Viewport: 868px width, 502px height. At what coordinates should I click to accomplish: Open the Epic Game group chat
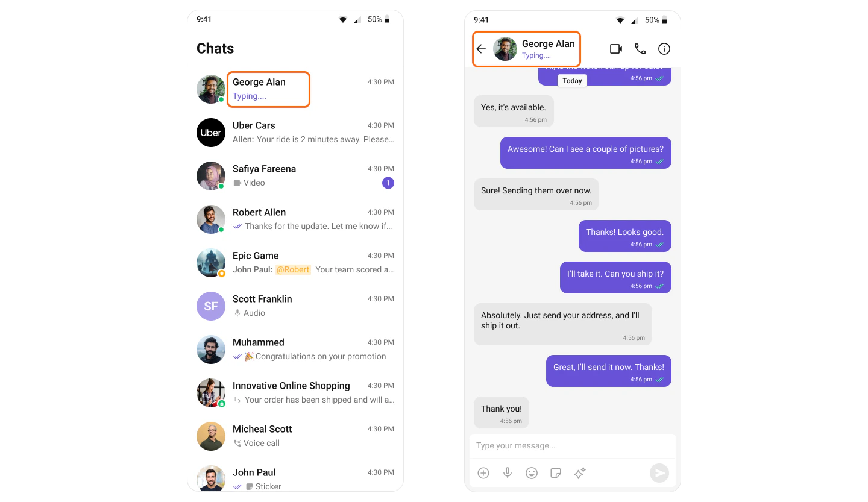(295, 263)
